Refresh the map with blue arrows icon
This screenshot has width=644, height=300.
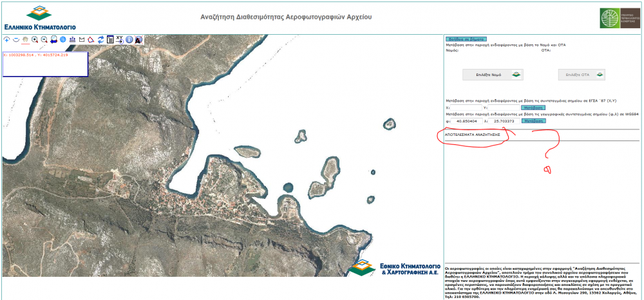coord(100,39)
